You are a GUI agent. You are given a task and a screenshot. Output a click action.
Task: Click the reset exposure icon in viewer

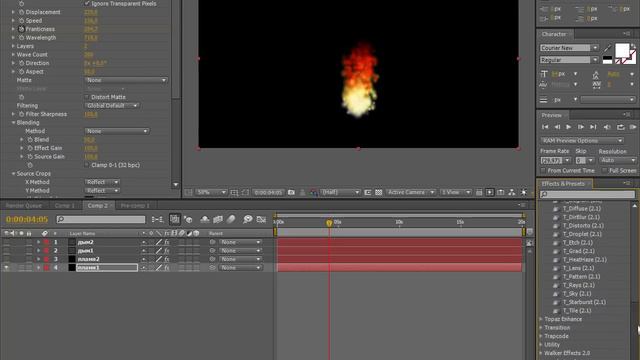pos(524,192)
